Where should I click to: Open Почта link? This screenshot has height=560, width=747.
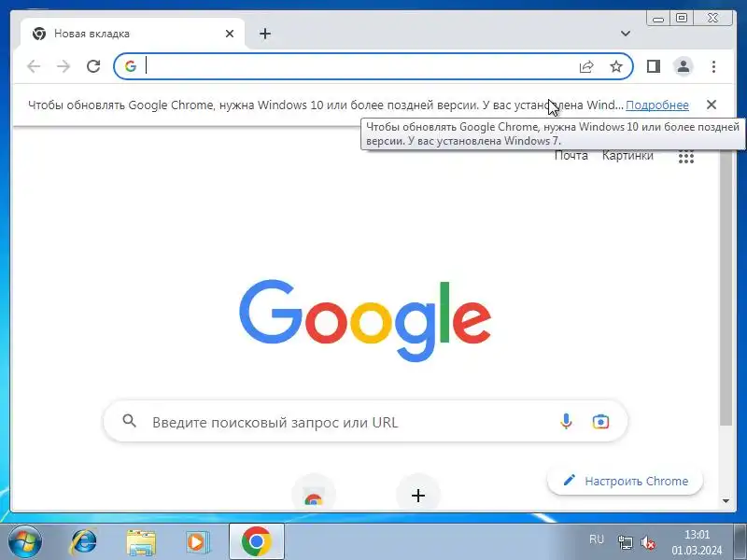pos(571,156)
